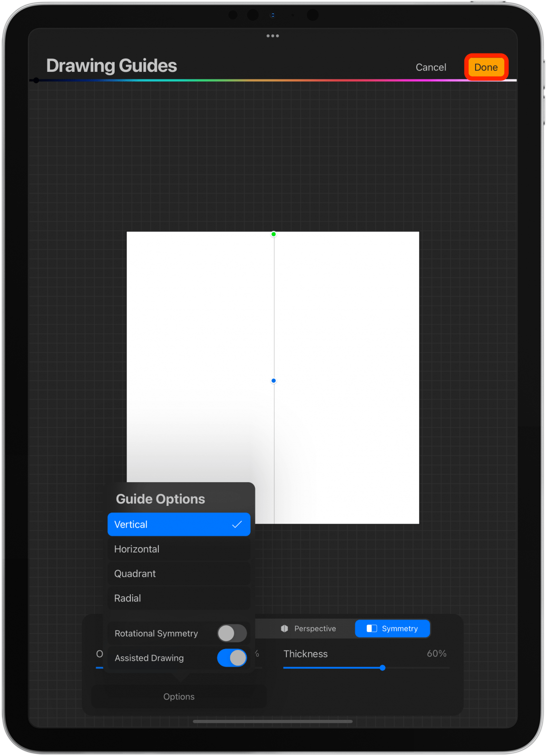Choose the Quadrant symmetry guide

click(x=179, y=574)
